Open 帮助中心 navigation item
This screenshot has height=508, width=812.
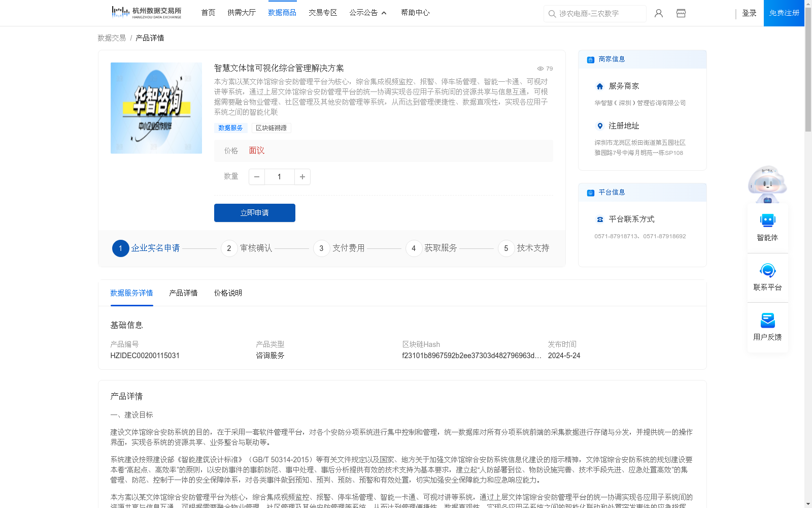coord(415,13)
